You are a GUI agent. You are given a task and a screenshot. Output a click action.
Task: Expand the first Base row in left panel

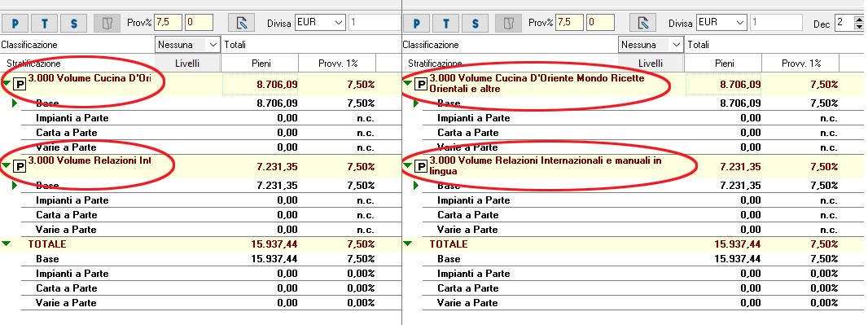(x=15, y=103)
